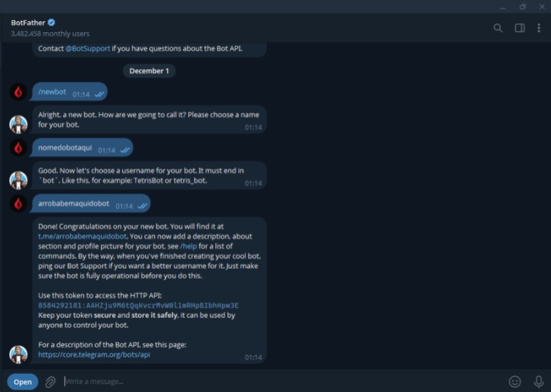551x392 pixels.
Task: Toggle the right sidebar panel icon
Action: point(519,28)
